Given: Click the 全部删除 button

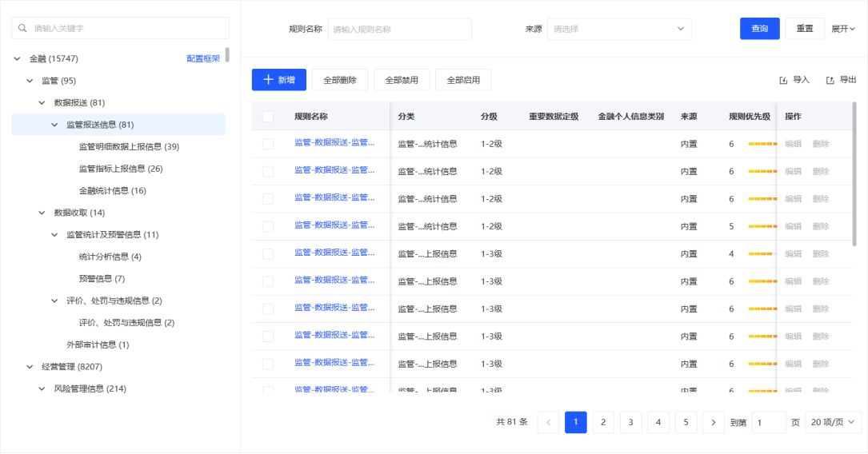Looking at the screenshot, I should (340, 80).
